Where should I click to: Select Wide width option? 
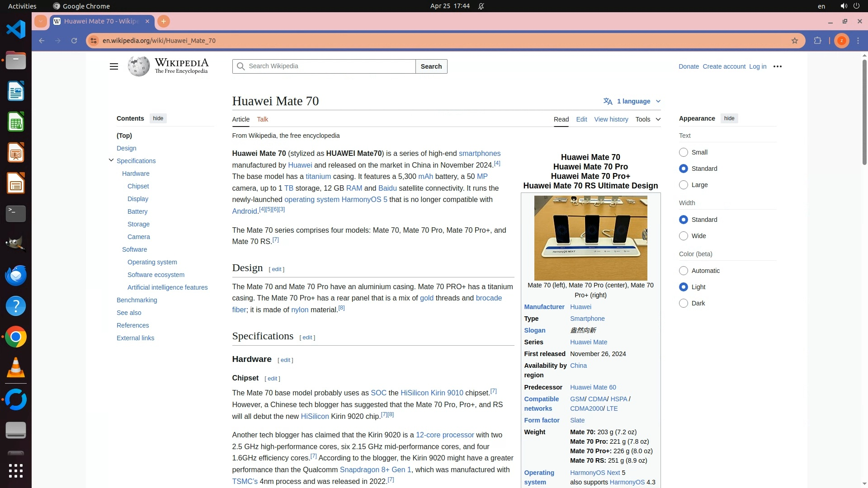(x=684, y=236)
